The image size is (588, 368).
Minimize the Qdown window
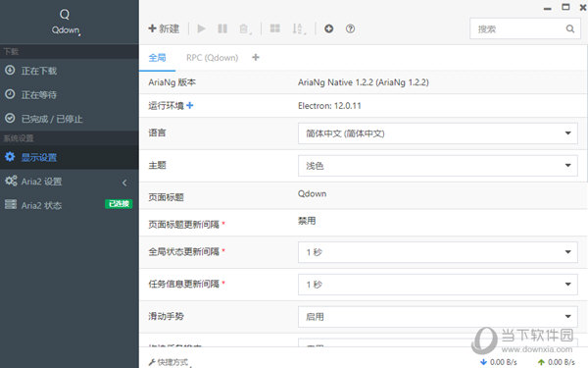coord(548,8)
